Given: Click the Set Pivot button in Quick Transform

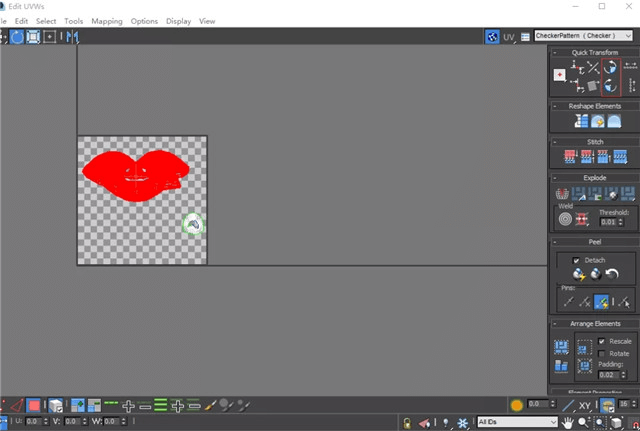Looking at the screenshot, I should tap(560, 75).
